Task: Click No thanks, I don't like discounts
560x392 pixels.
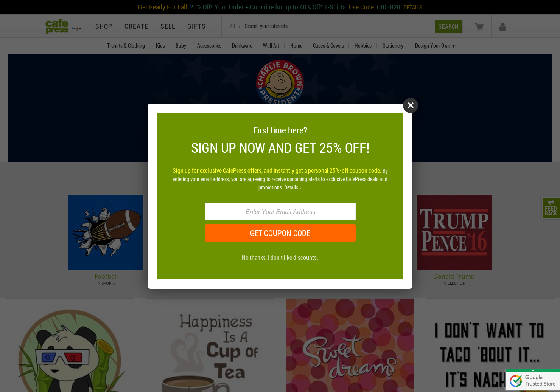Action: 280,257
